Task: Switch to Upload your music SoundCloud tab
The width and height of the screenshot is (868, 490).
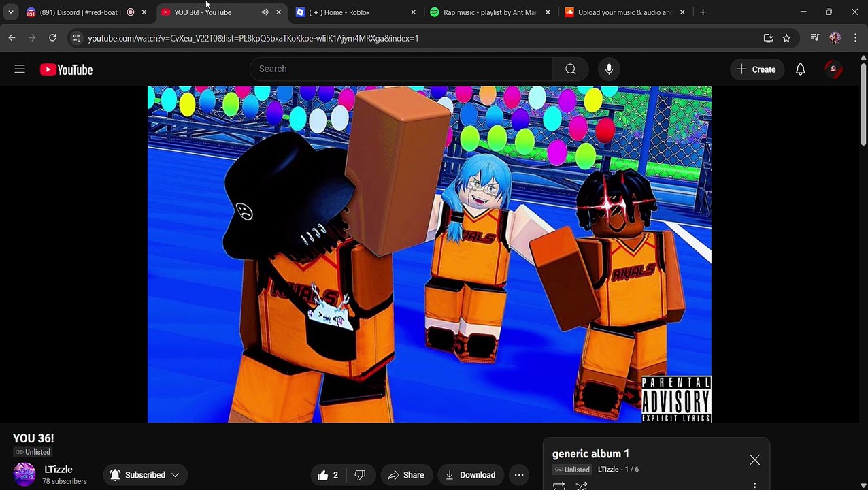Action: pos(624,12)
